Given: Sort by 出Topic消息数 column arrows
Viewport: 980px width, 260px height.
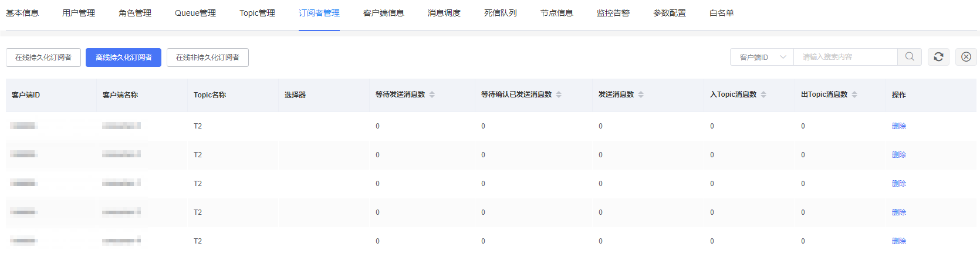Looking at the screenshot, I should pos(854,94).
